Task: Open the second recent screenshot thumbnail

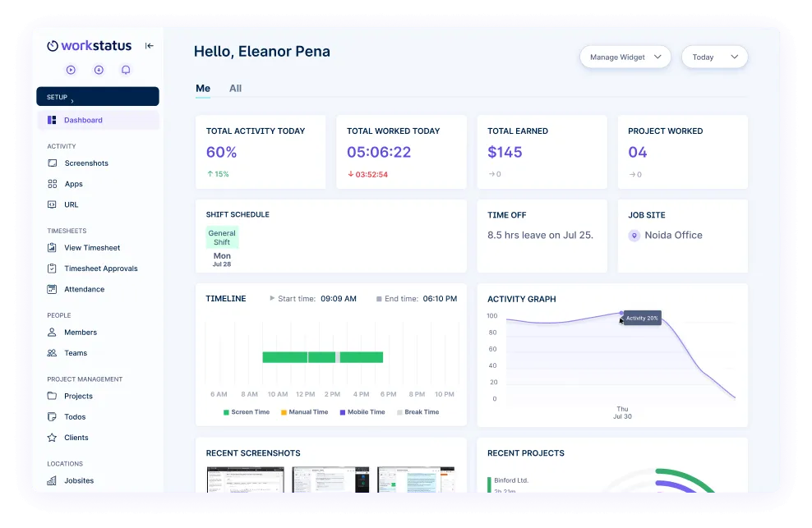Action: 330,480
